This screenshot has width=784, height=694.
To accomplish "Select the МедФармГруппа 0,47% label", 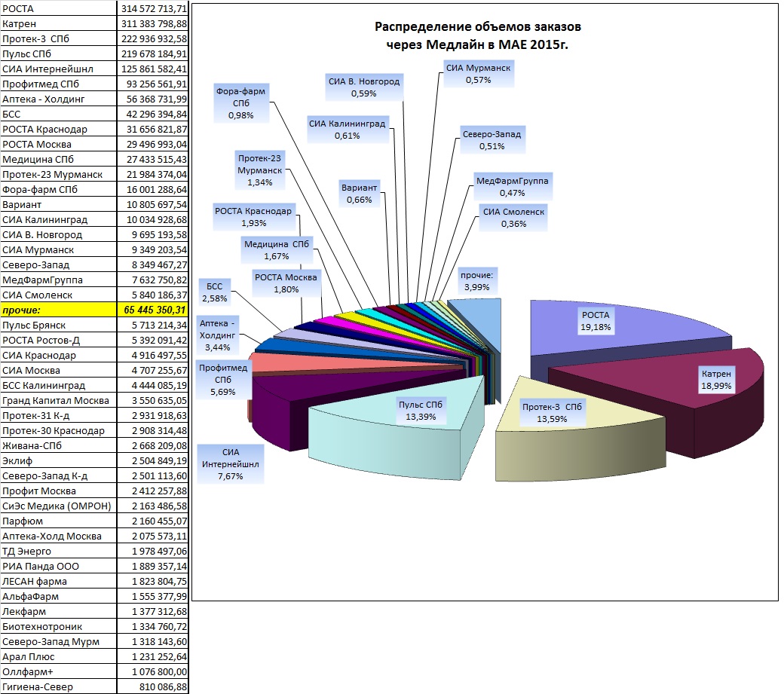I will (x=513, y=187).
